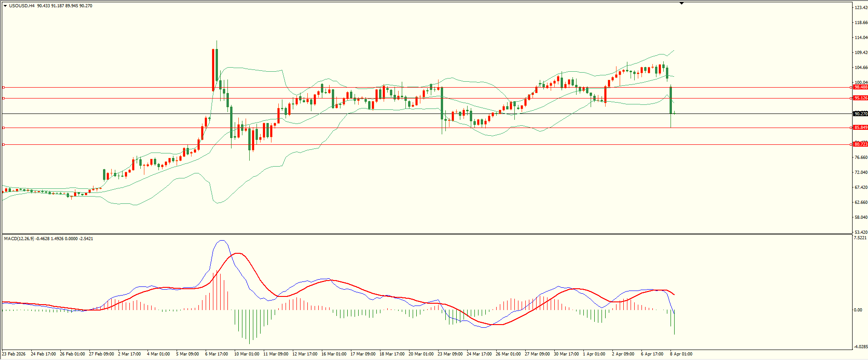
Task: Click the black 90.270 current price label
Action: tap(860, 114)
